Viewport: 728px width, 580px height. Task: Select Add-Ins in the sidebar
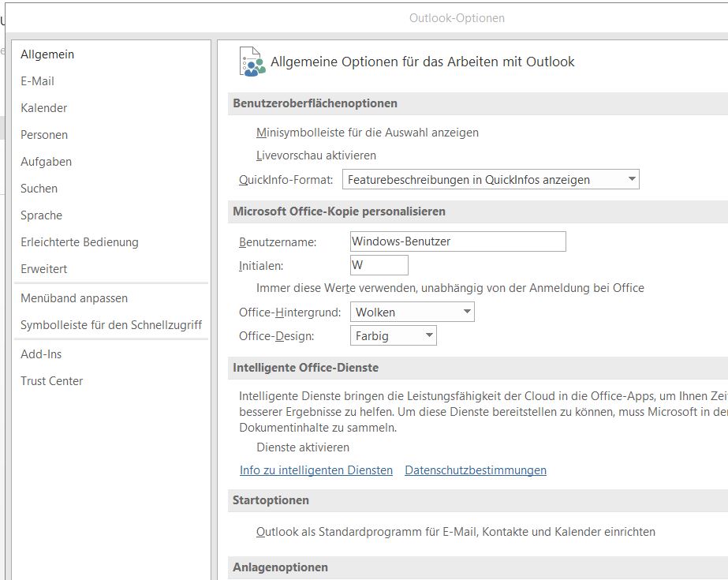[x=41, y=354]
